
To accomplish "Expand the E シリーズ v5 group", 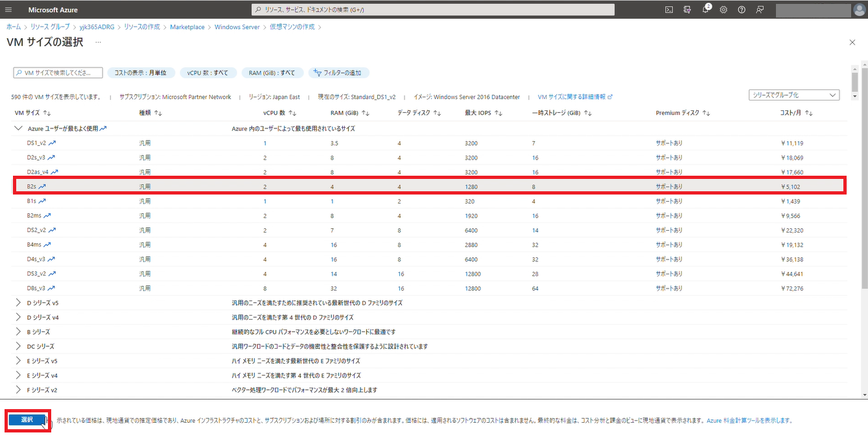I will coord(18,360).
